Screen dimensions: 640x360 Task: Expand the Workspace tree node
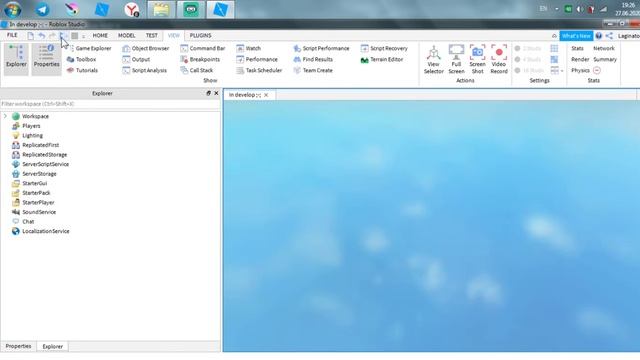coord(5,116)
